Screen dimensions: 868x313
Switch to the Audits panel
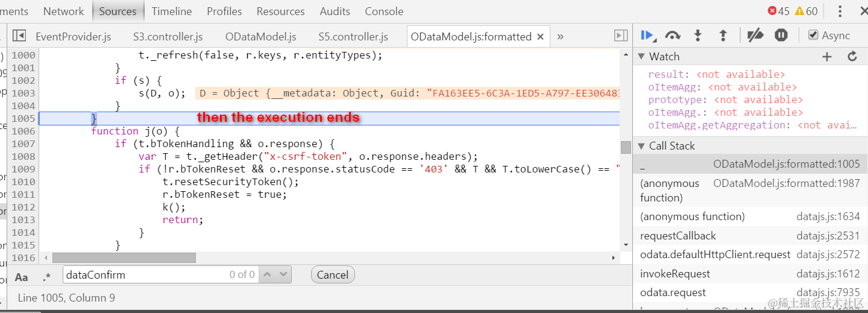point(335,11)
